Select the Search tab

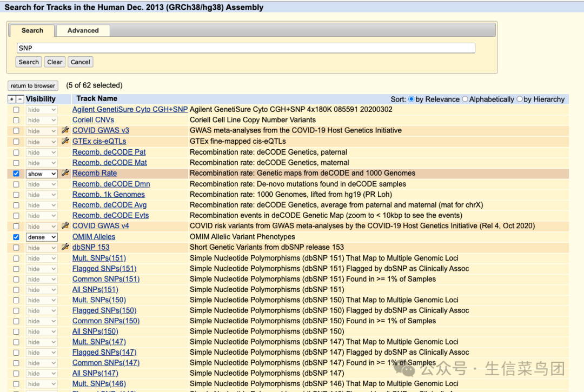32,30
